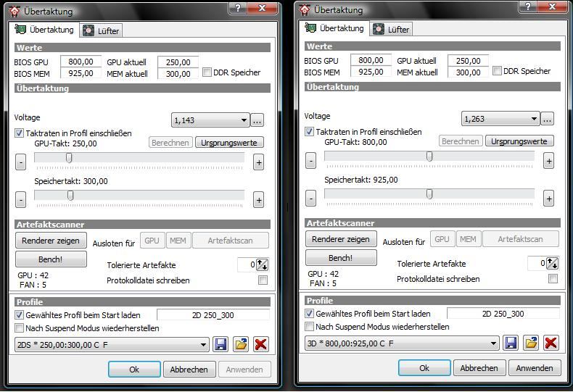Click BIOS MEM field 925,00 in right window
The height and width of the screenshot is (392, 573).
pyautogui.click(x=371, y=72)
